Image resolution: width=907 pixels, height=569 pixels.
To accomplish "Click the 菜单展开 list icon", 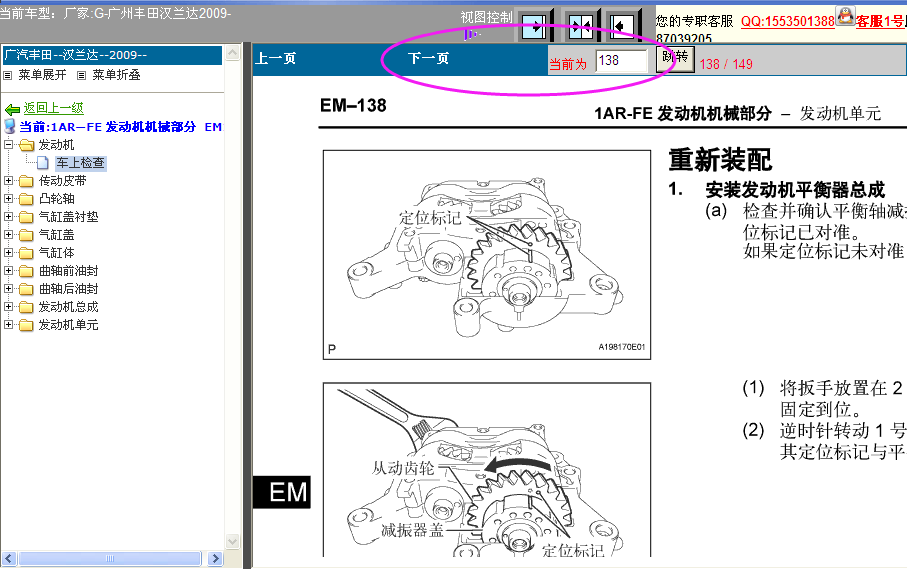I will [8, 75].
